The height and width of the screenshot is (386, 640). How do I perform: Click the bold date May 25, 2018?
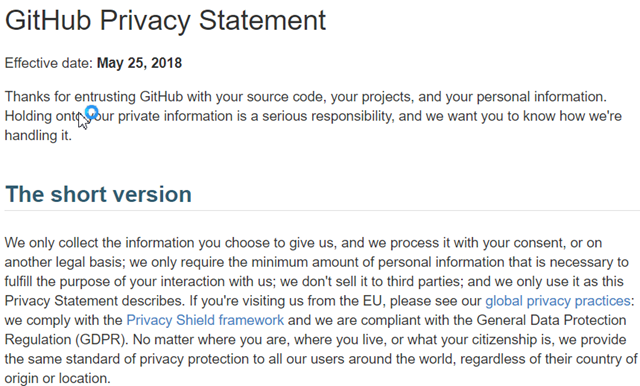point(139,63)
